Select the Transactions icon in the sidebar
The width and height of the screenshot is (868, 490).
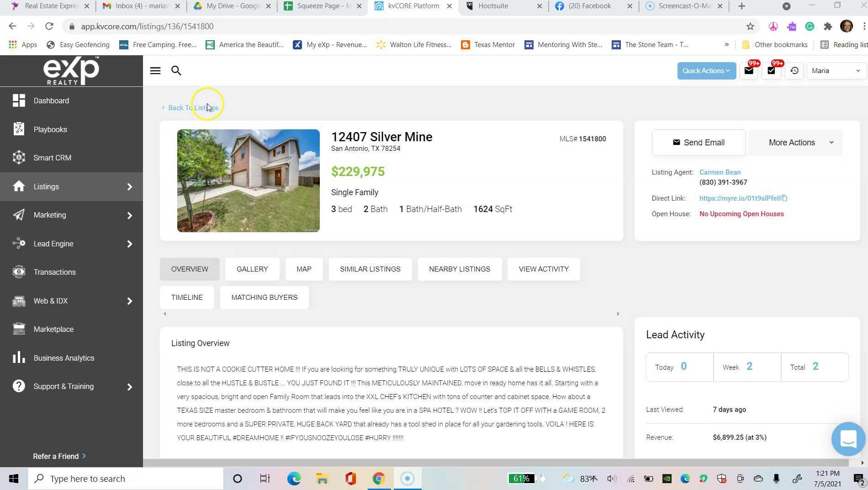click(x=19, y=272)
